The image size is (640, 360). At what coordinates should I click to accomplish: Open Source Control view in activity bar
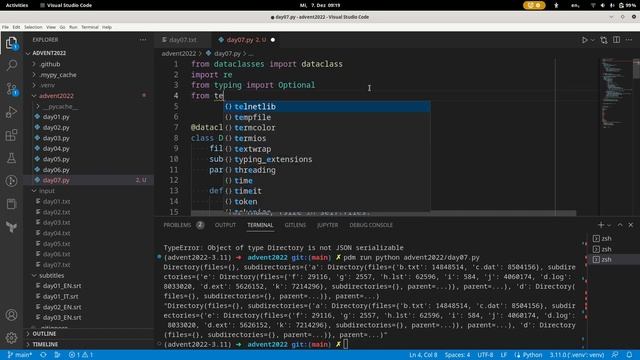(11, 89)
